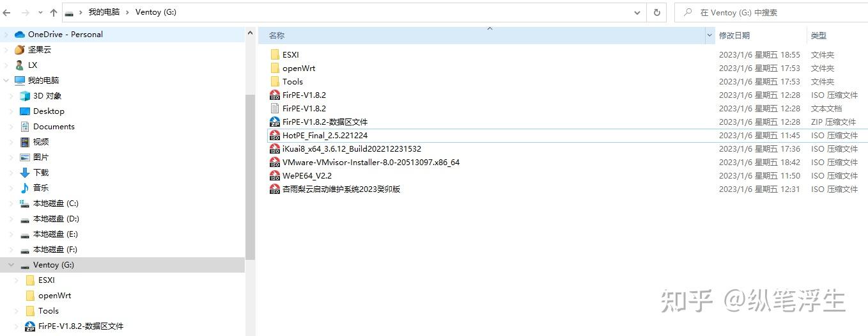Refresh the Ventoy (G:) folder
Screen dimensions: 868x336
656,12
